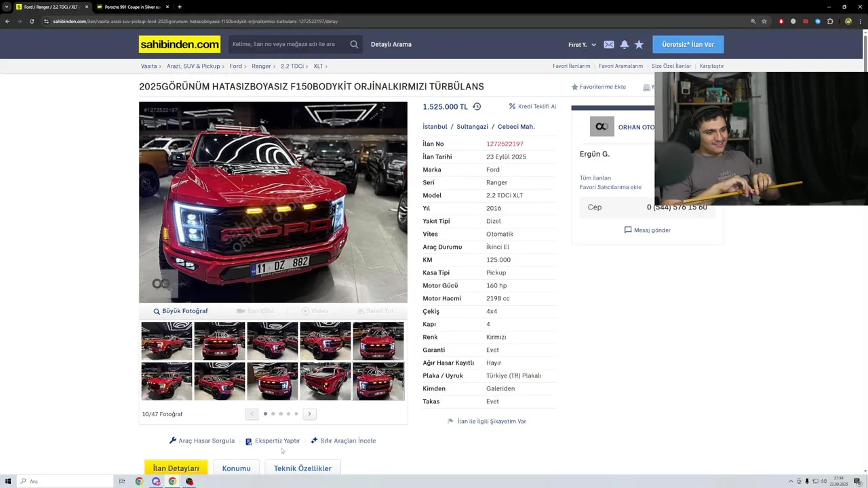Screen dimensions: 868x488
Task: Click the Arazi, SUV & Pickup breadcrumb
Action: [x=193, y=66]
